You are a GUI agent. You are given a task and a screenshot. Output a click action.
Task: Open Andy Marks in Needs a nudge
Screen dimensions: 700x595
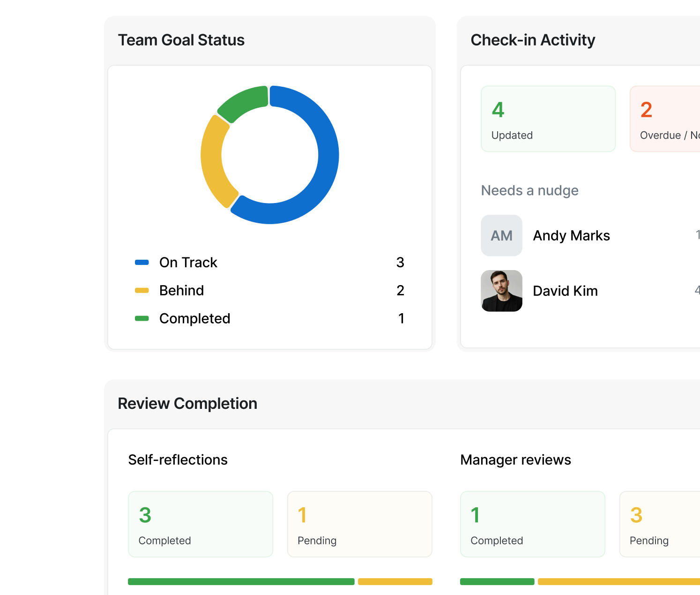tap(590, 235)
